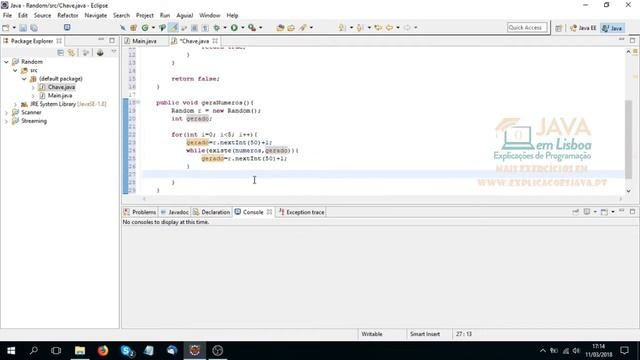Click Smart Insert in status bar

(424, 334)
